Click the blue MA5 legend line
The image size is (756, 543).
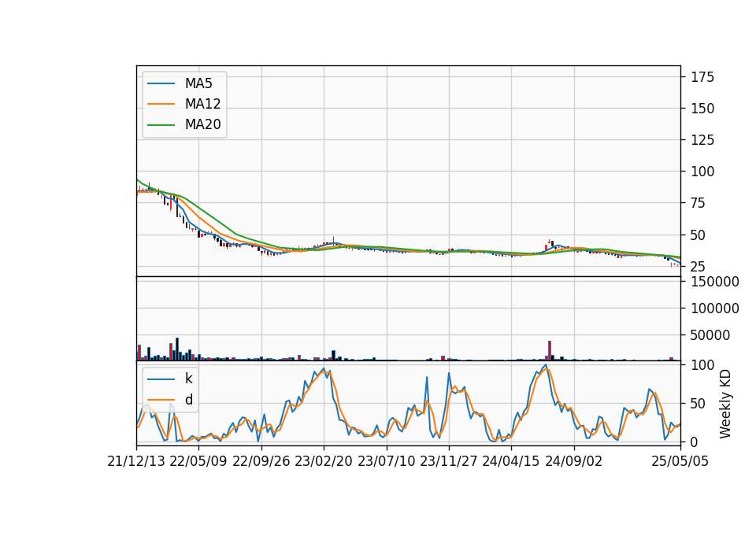point(161,84)
